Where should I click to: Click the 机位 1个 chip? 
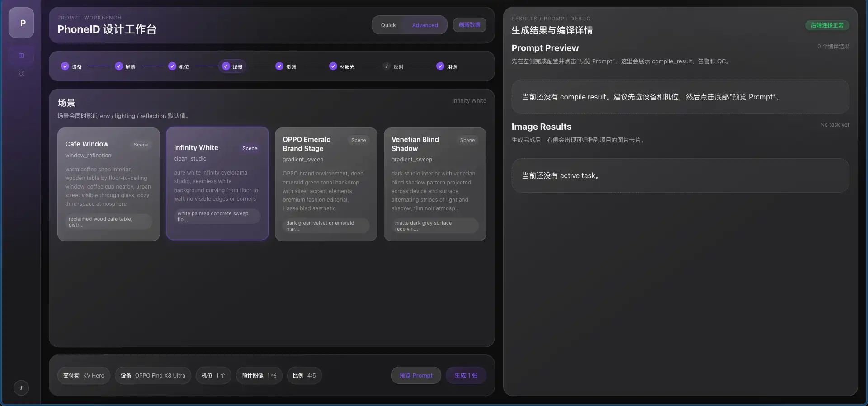[x=213, y=375]
